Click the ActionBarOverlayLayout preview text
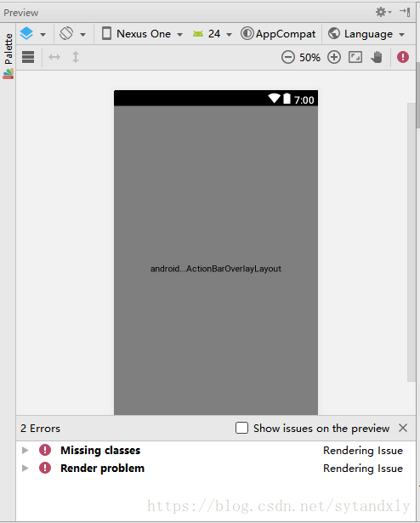Viewport: 420px width, 523px height. click(x=216, y=269)
